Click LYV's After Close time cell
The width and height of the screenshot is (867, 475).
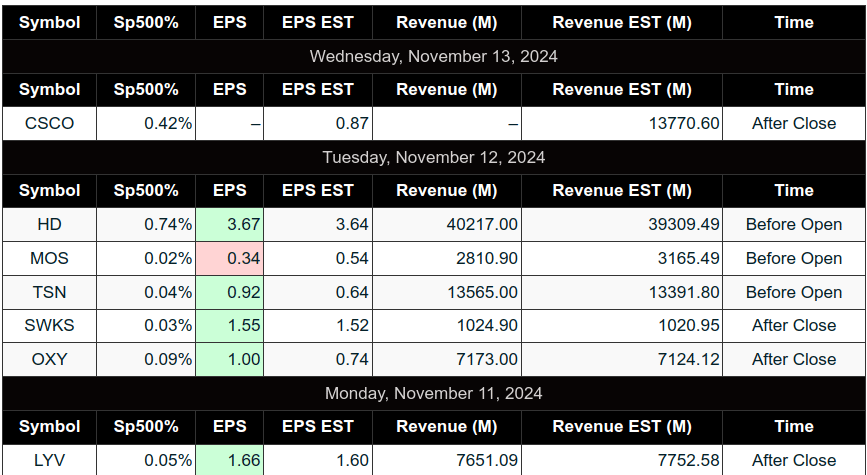point(793,460)
